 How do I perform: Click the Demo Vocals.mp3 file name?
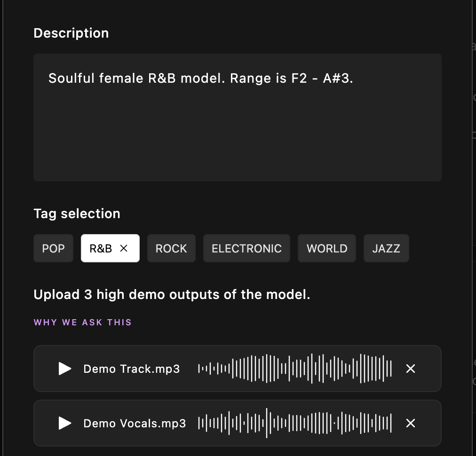135,424
